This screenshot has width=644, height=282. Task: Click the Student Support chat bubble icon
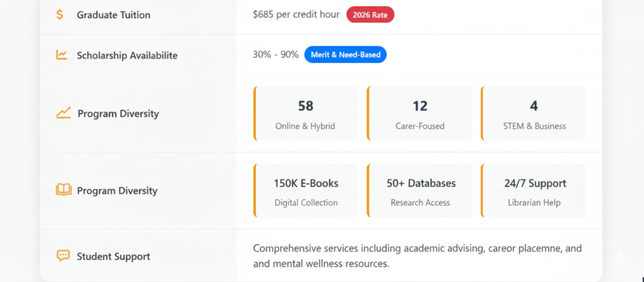tap(63, 256)
